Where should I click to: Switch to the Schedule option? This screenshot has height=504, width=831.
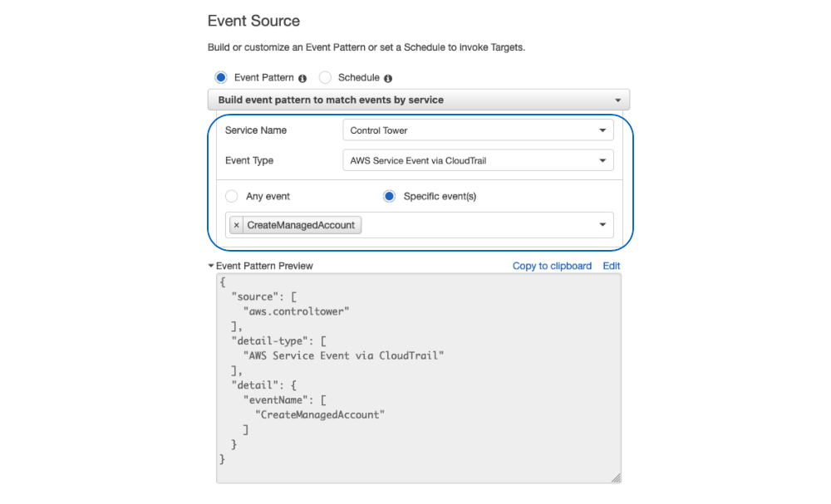(325, 77)
